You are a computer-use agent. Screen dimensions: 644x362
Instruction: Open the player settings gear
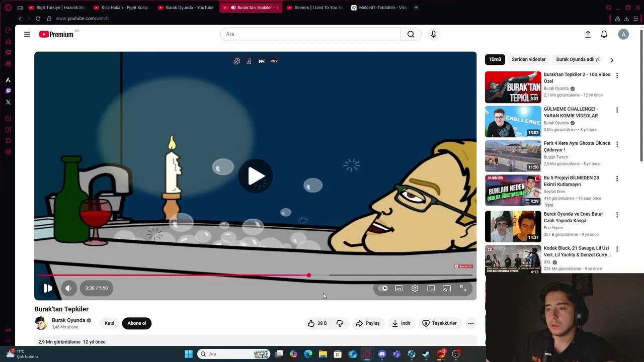coord(415,289)
